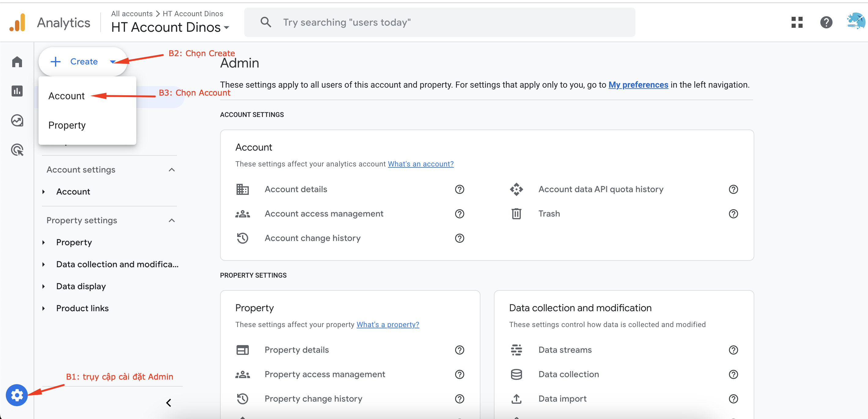868x419 pixels.
Task: Collapse the Property settings section
Action: pos(171,220)
